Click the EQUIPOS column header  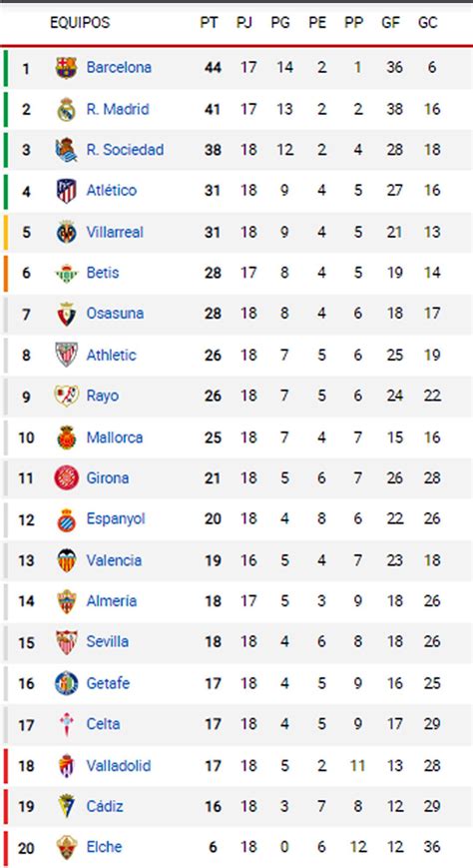80,23
